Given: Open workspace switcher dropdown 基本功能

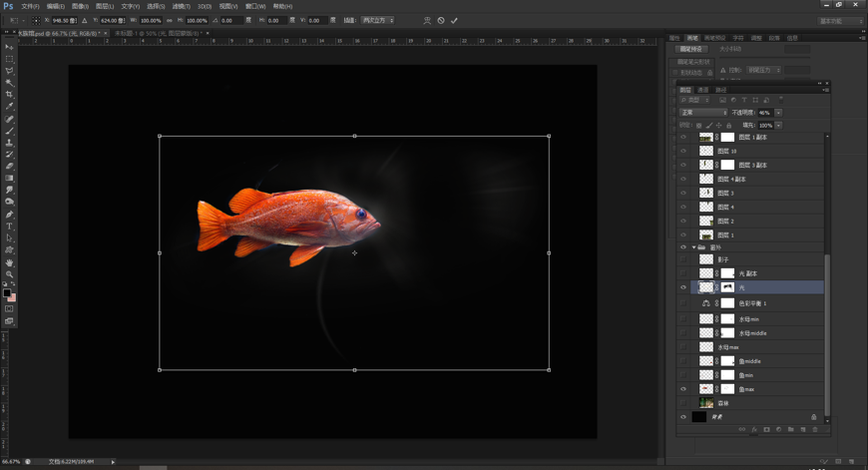Looking at the screenshot, I should click(840, 21).
